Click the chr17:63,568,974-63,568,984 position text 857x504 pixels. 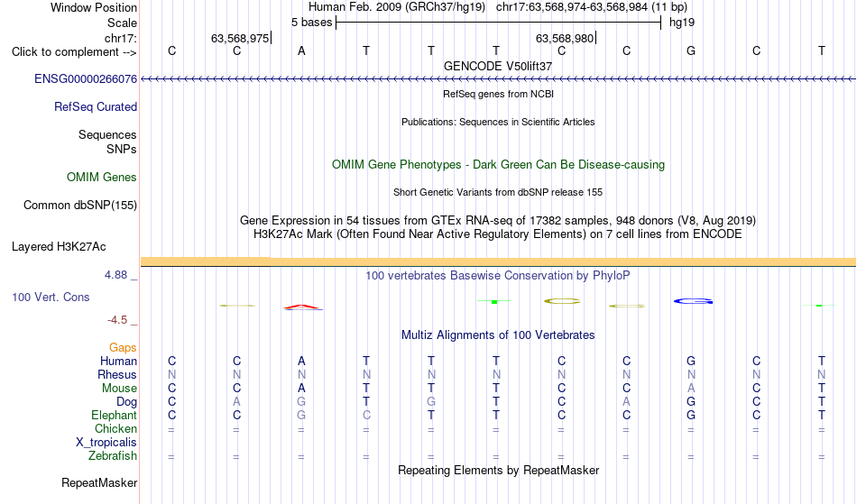point(572,7)
